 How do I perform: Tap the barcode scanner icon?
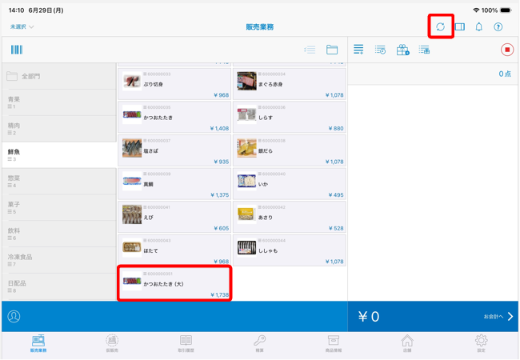point(17,50)
